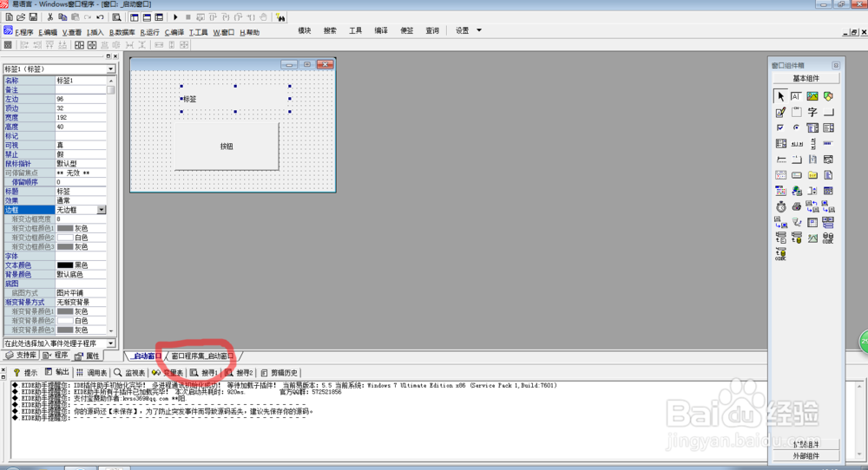
Task: Select the arrow pointer tool in component box
Action: 780,96
